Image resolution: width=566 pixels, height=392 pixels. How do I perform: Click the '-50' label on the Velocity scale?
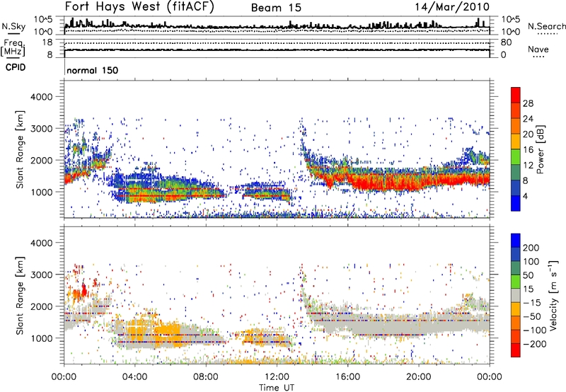(532, 316)
